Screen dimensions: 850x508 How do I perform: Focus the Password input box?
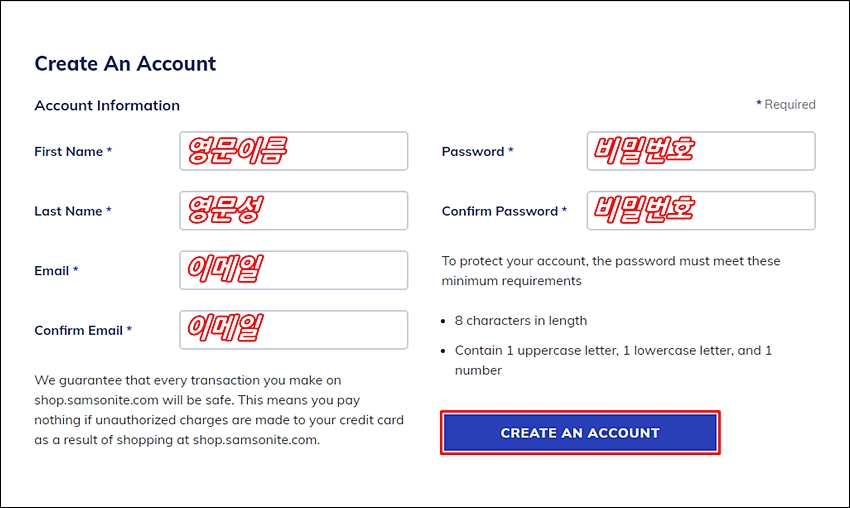(x=701, y=151)
